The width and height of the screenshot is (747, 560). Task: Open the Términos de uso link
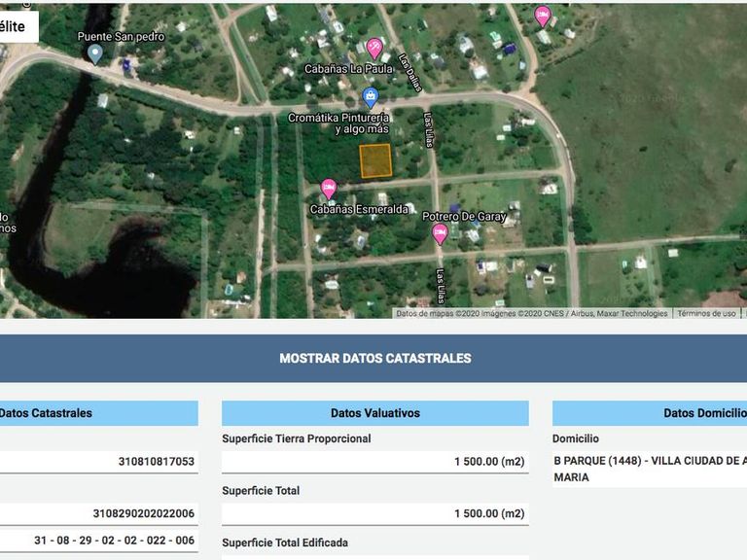706,313
